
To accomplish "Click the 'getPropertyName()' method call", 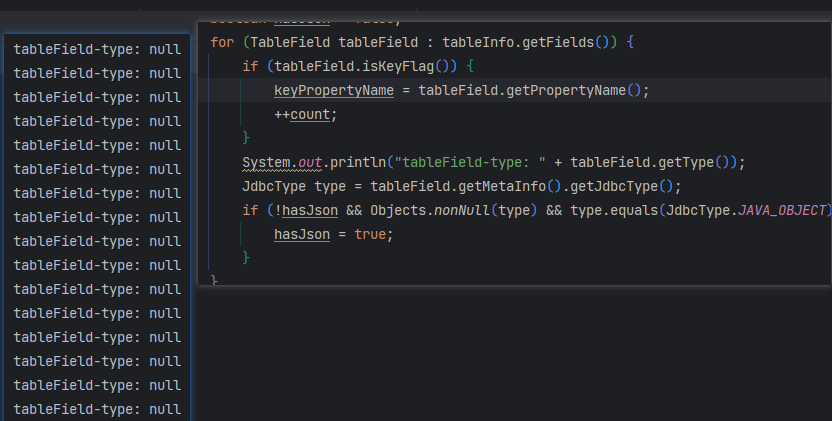I will 574,90.
